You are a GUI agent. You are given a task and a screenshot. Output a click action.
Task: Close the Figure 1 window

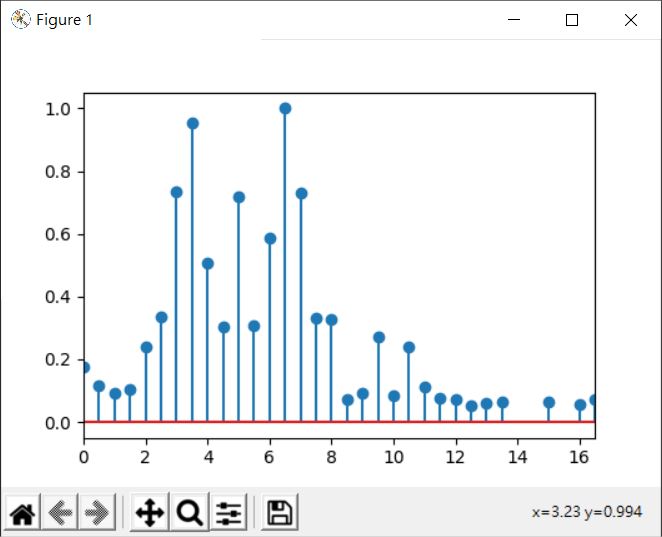(x=631, y=20)
